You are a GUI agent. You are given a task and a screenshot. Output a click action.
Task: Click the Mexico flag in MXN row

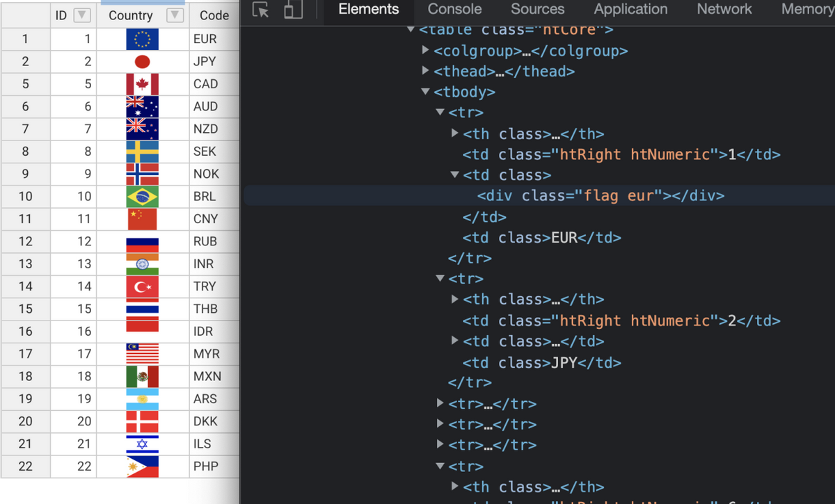click(x=142, y=376)
